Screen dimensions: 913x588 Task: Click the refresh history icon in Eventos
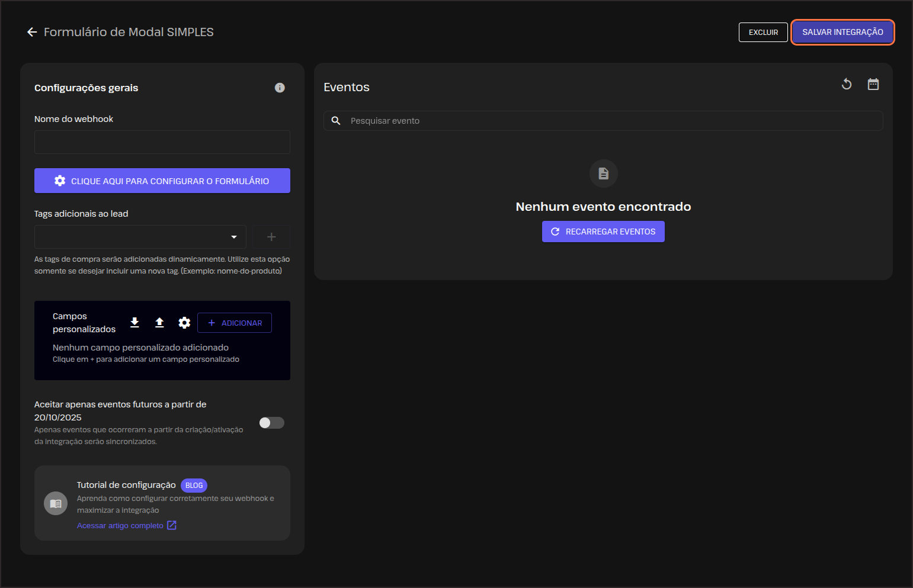click(847, 84)
